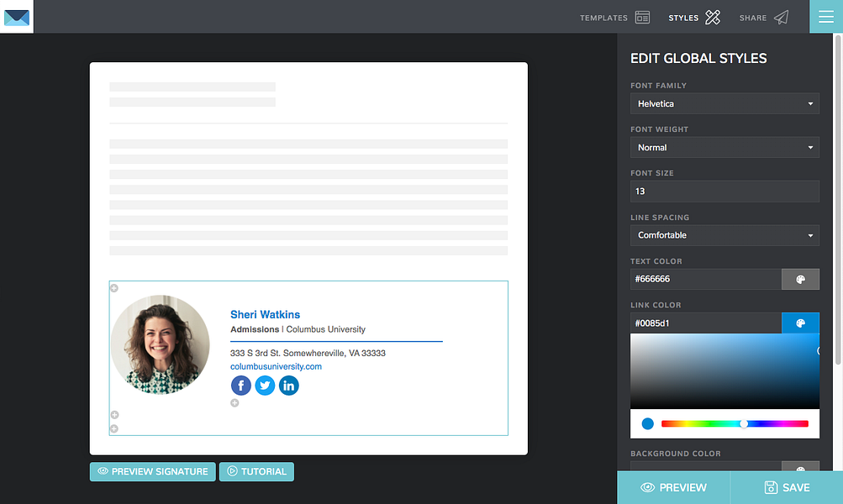Click the Preview Signature button

pyautogui.click(x=153, y=471)
